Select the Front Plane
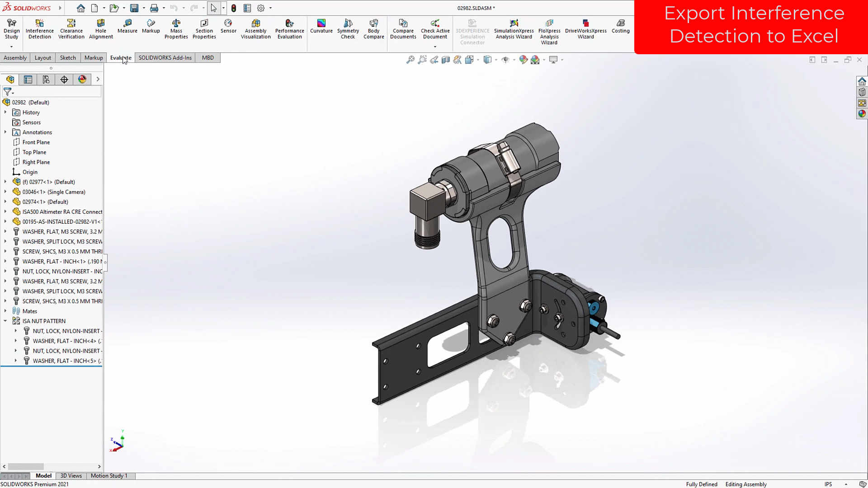Screen dimensions: 868x488 coord(36,142)
